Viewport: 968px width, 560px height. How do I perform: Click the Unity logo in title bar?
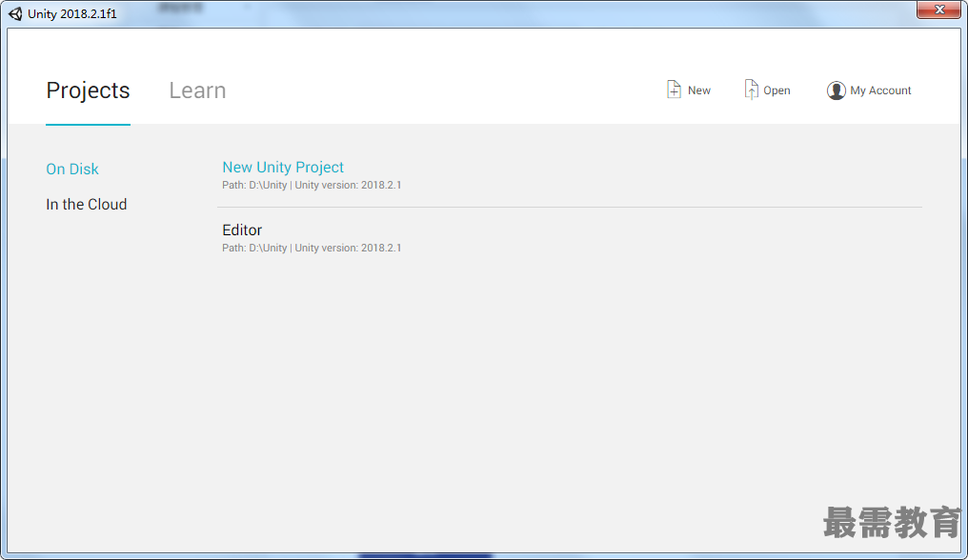click(x=15, y=13)
